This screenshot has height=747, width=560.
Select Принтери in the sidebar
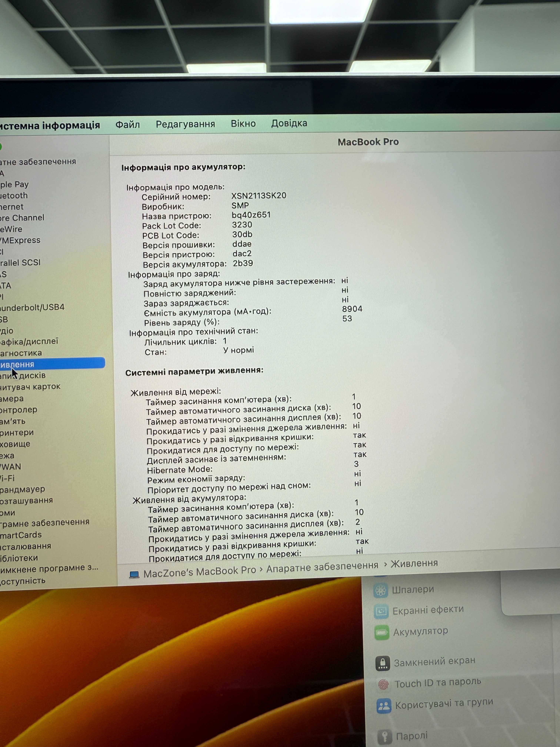point(17,433)
